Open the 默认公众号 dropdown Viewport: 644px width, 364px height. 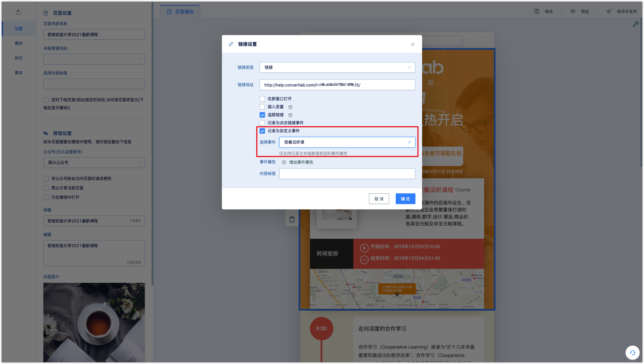[x=94, y=163]
